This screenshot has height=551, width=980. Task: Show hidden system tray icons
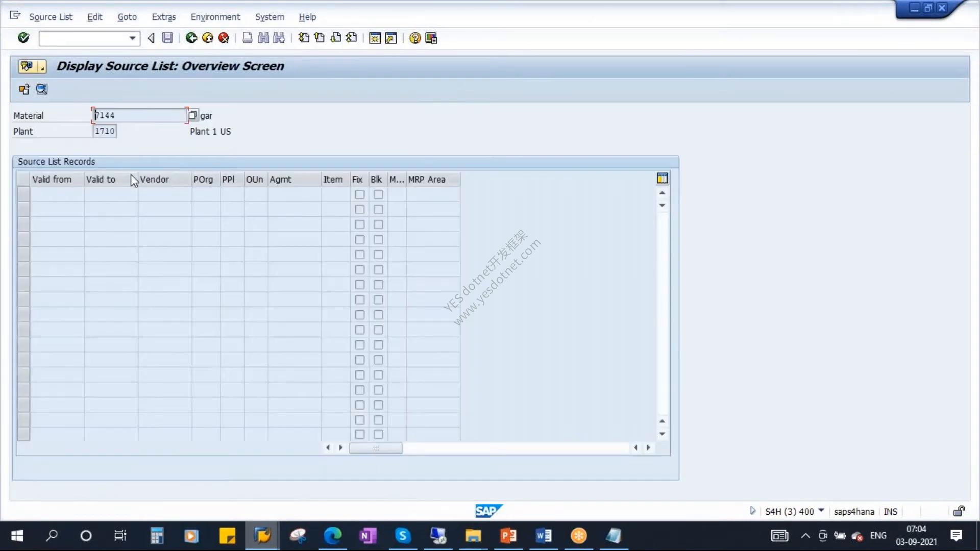pos(805,536)
